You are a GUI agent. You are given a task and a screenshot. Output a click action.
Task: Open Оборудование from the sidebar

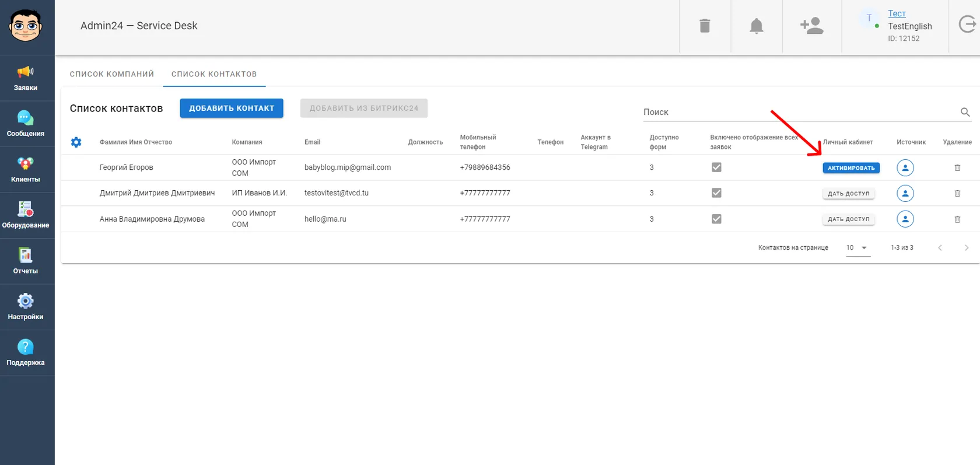(x=26, y=216)
